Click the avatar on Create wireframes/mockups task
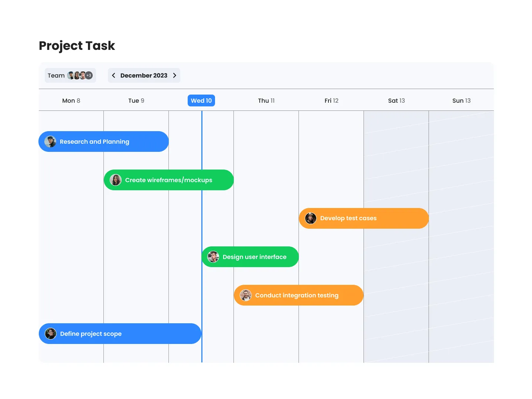The height and width of the screenshot is (399, 532). [116, 180]
